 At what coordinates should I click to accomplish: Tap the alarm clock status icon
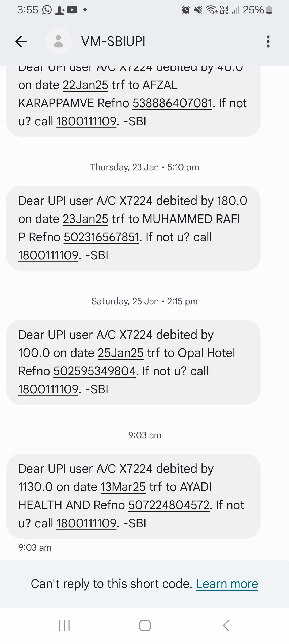point(186,10)
